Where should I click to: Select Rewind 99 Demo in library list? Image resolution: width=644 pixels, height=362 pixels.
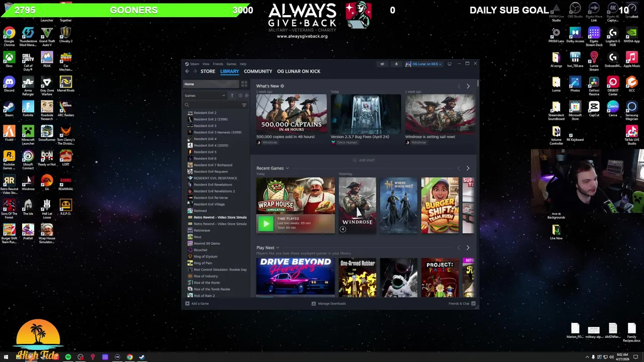(x=207, y=243)
